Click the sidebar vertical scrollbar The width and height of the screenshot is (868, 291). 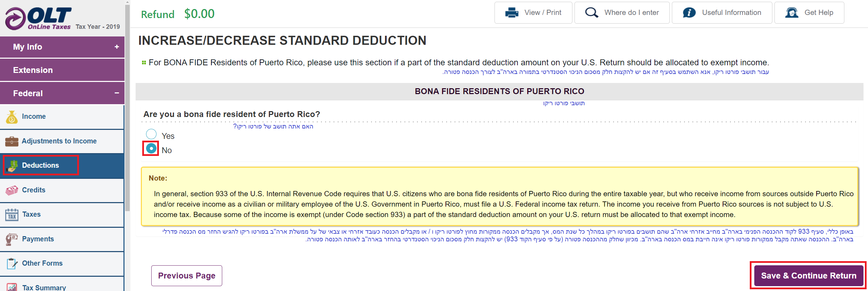point(127,108)
